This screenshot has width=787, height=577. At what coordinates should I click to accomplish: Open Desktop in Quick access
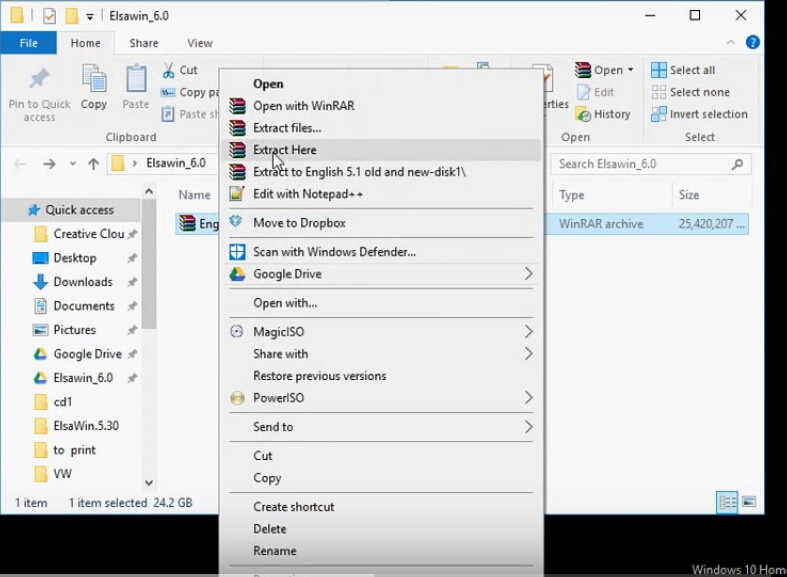pyautogui.click(x=75, y=258)
